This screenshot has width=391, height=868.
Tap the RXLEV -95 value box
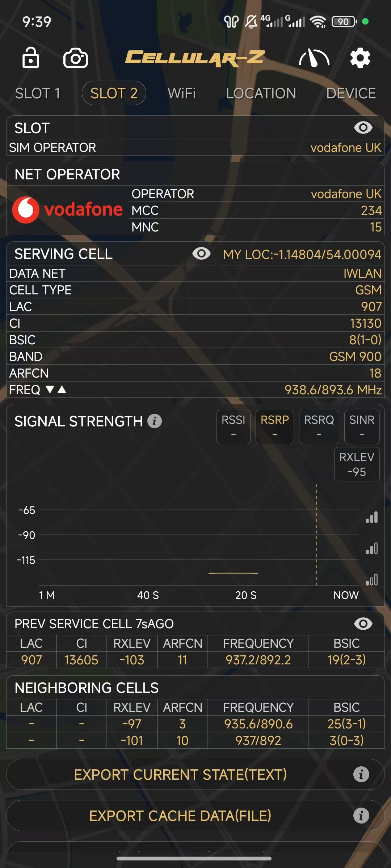357,464
